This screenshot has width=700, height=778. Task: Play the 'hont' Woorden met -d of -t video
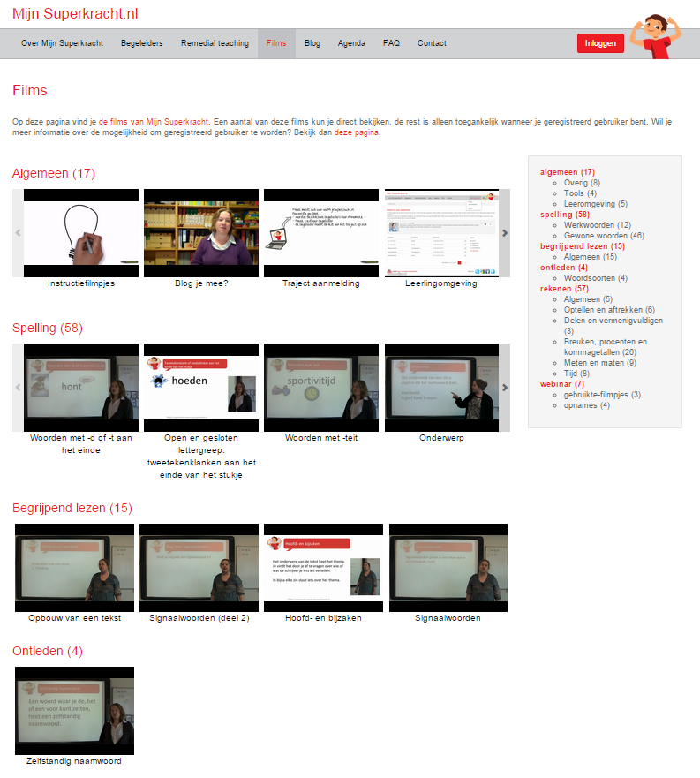(x=81, y=388)
